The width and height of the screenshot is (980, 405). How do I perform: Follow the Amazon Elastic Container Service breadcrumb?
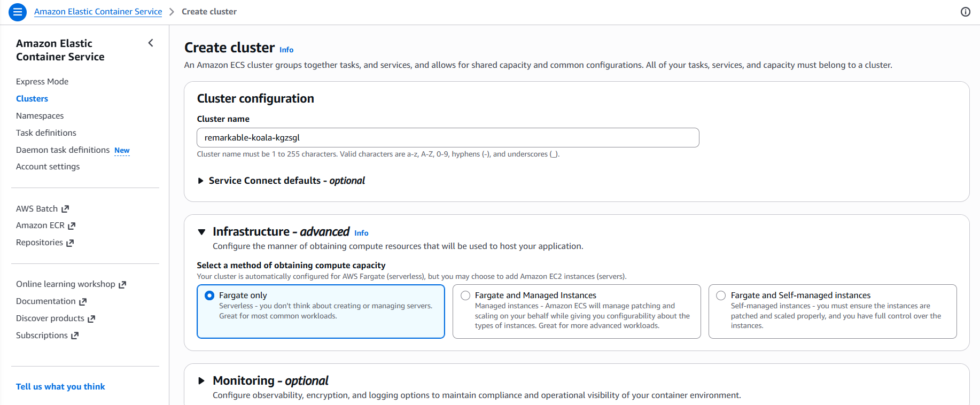tap(98, 11)
